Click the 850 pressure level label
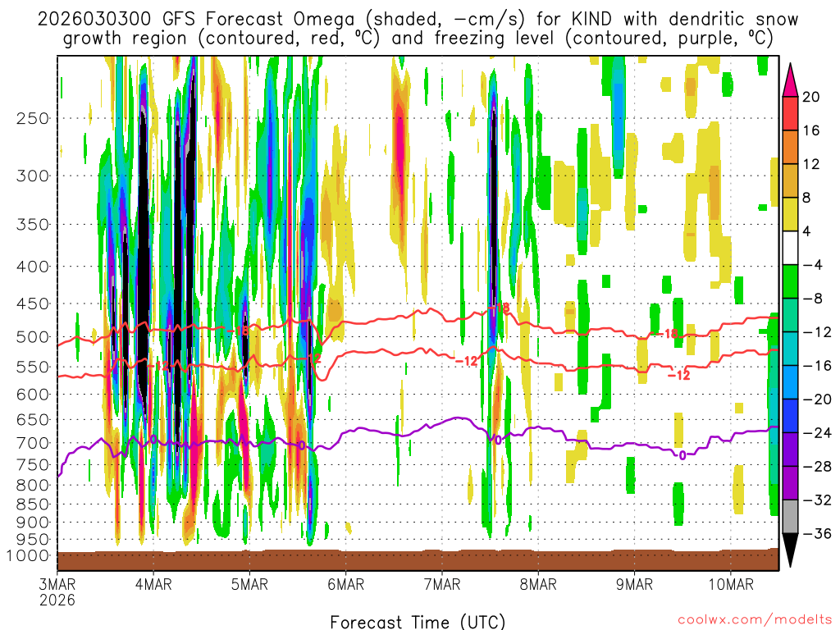Viewport: 840px width, 630px height. (x=33, y=504)
